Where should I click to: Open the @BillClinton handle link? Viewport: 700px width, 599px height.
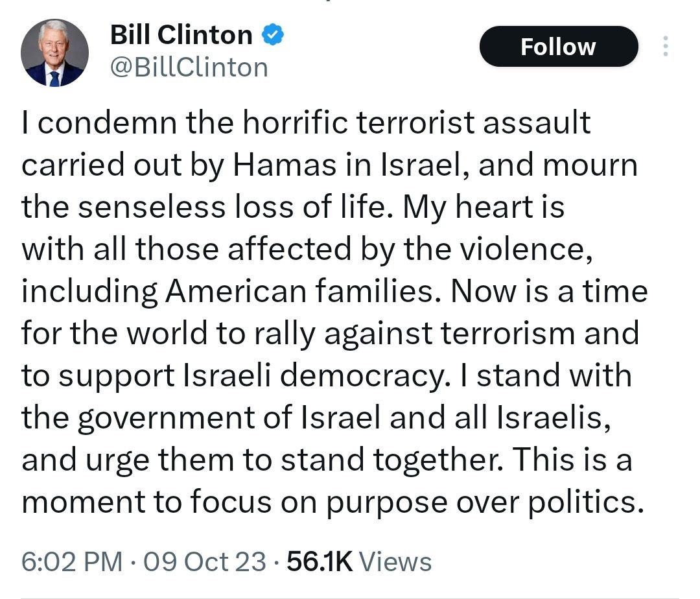(189, 67)
